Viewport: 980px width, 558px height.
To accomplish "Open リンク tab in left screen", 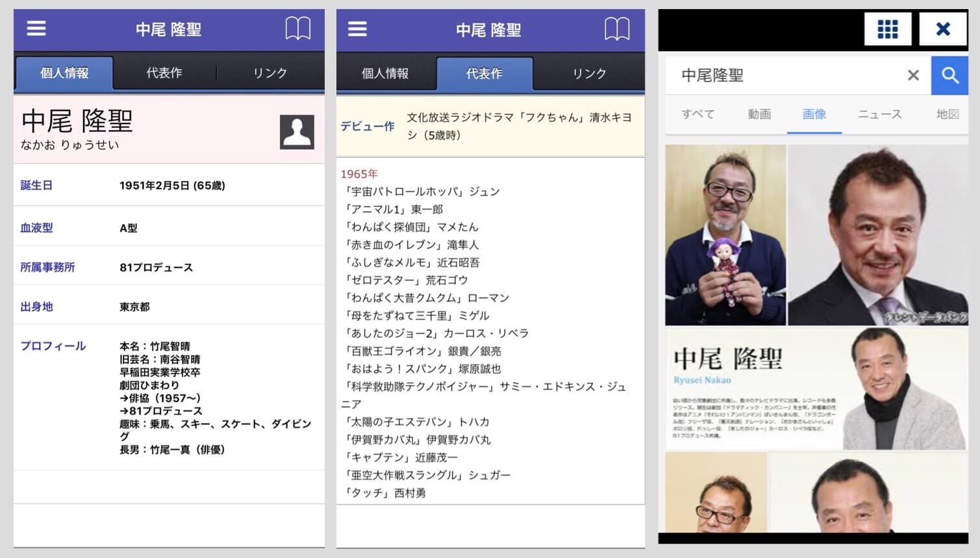I will click(270, 73).
